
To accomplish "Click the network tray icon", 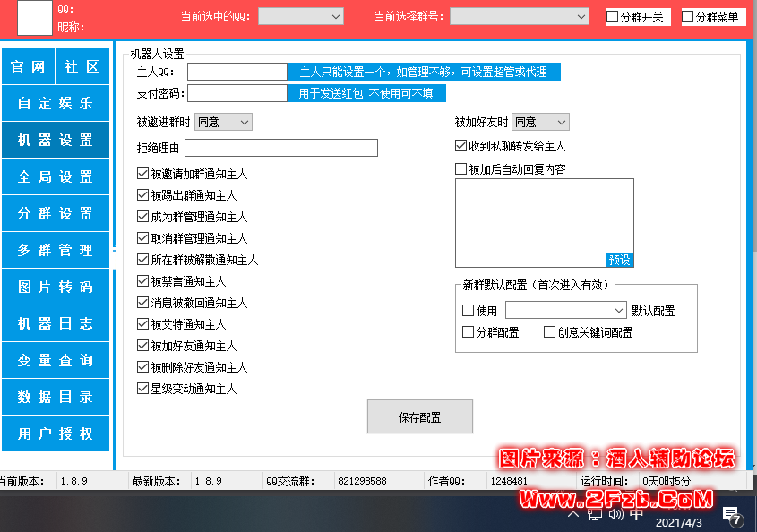I will (x=595, y=514).
